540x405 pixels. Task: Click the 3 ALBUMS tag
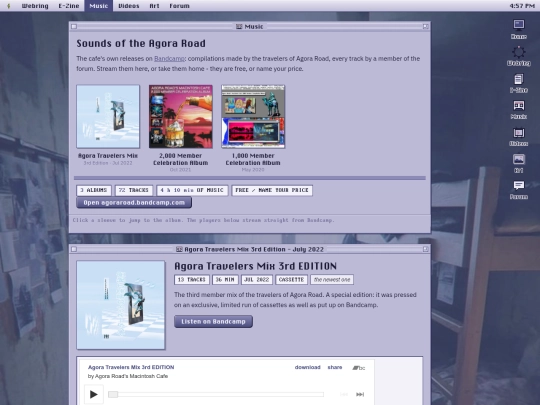pos(94,190)
